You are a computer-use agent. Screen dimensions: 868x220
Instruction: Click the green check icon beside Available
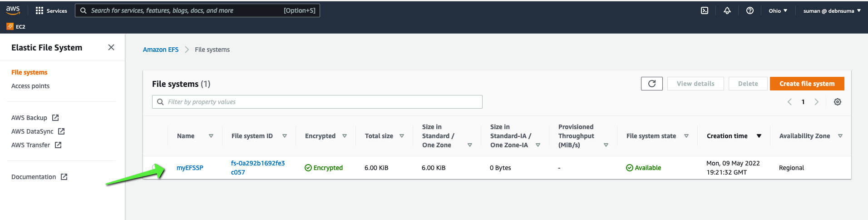tap(630, 168)
